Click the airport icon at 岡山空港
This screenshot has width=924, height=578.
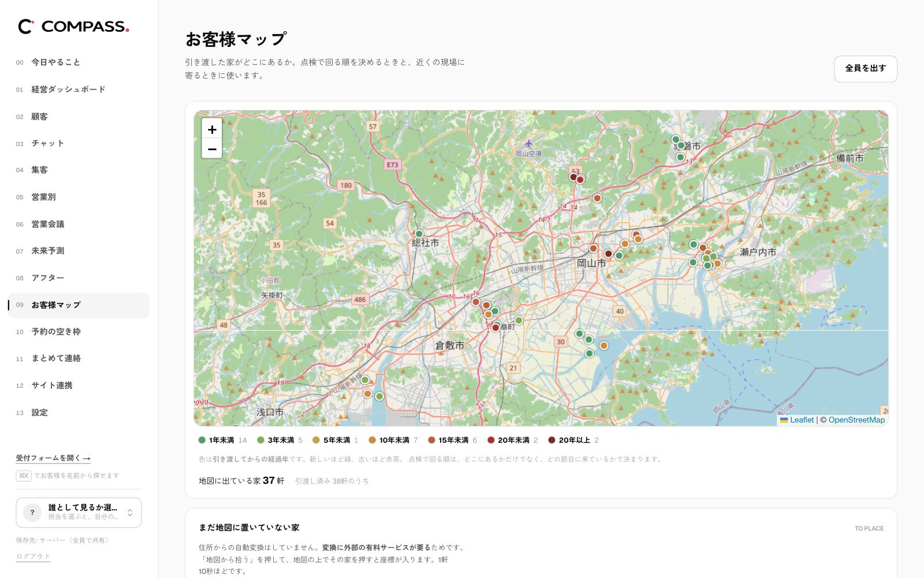[x=528, y=144]
